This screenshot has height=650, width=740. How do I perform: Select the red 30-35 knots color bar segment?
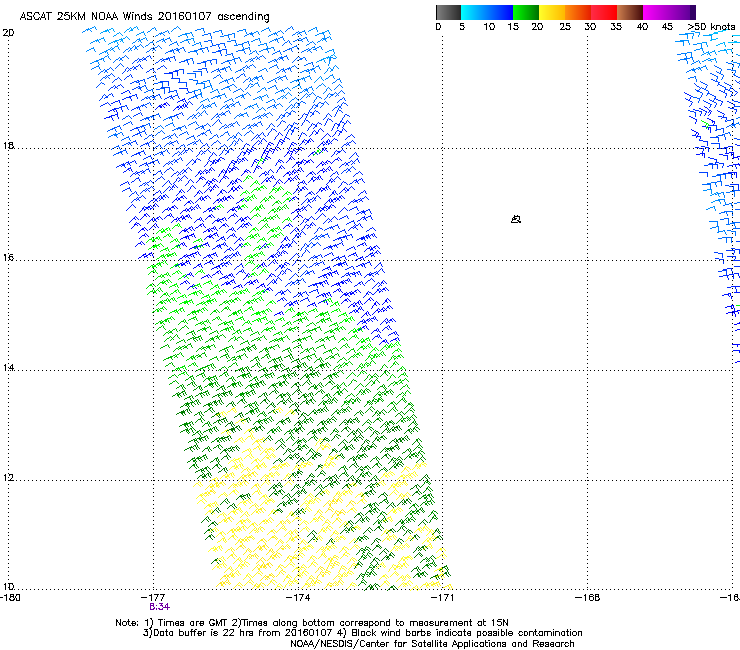coord(604,12)
